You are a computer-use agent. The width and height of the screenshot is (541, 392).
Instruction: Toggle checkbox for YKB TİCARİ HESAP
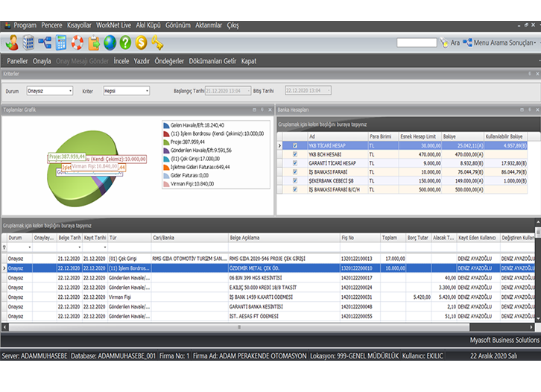[x=295, y=145]
